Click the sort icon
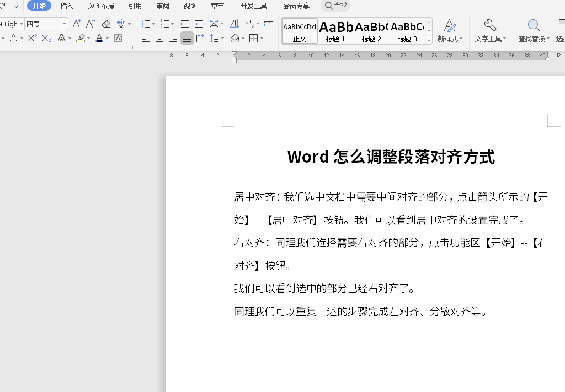 [x=234, y=24]
